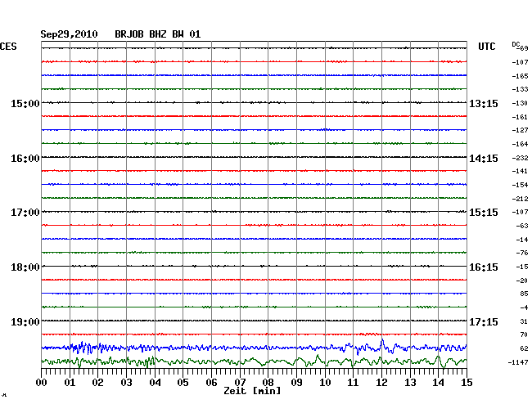
Task: Select the DC offset value 70
Action: tap(524, 334)
